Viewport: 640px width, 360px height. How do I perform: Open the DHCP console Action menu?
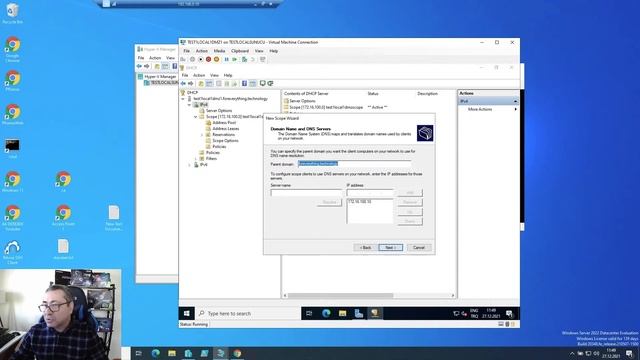199,76
